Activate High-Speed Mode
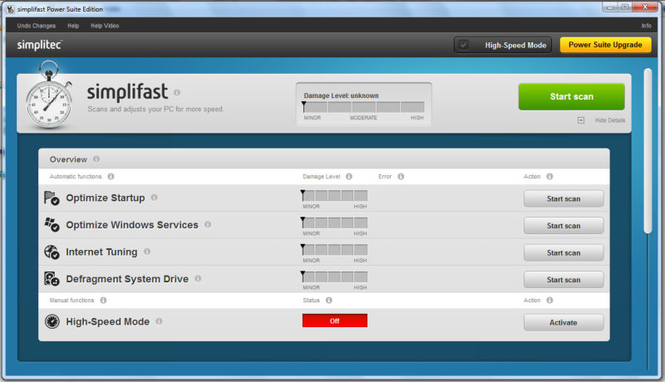Viewport: 665px width, 382px height. (x=563, y=322)
